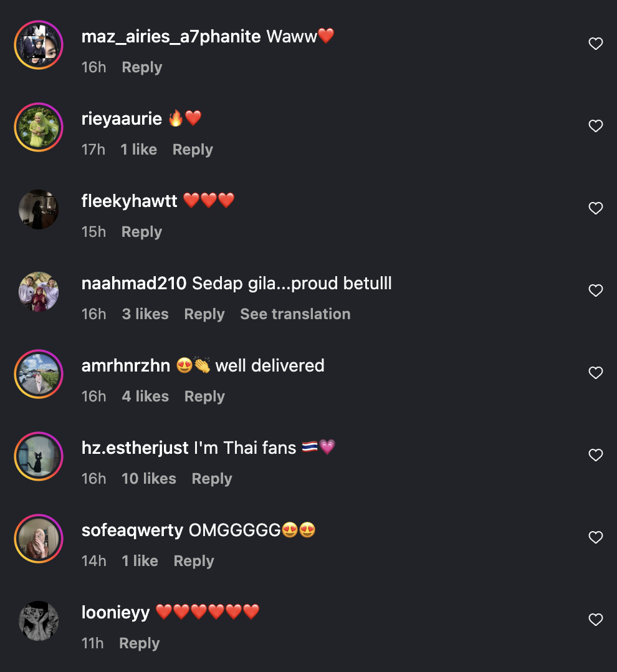Like maz_airies_a7phanite's comment with heart icon
Viewport: 617px width, 672px height.
click(596, 43)
